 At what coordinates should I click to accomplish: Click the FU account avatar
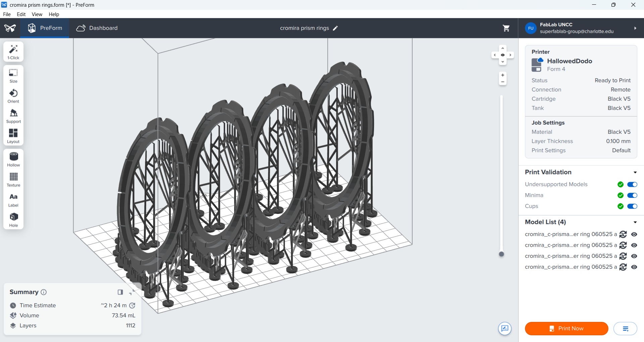point(531,28)
